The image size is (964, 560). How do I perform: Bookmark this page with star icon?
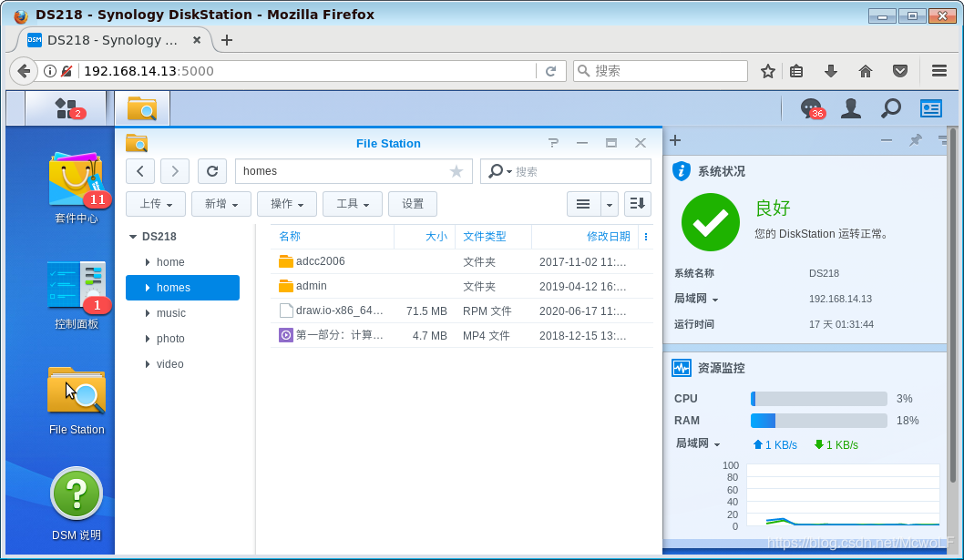pos(768,71)
